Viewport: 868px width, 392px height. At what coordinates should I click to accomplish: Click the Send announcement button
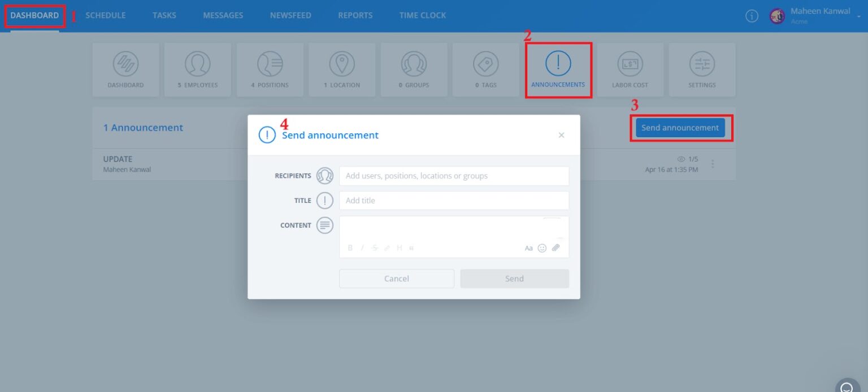point(680,128)
